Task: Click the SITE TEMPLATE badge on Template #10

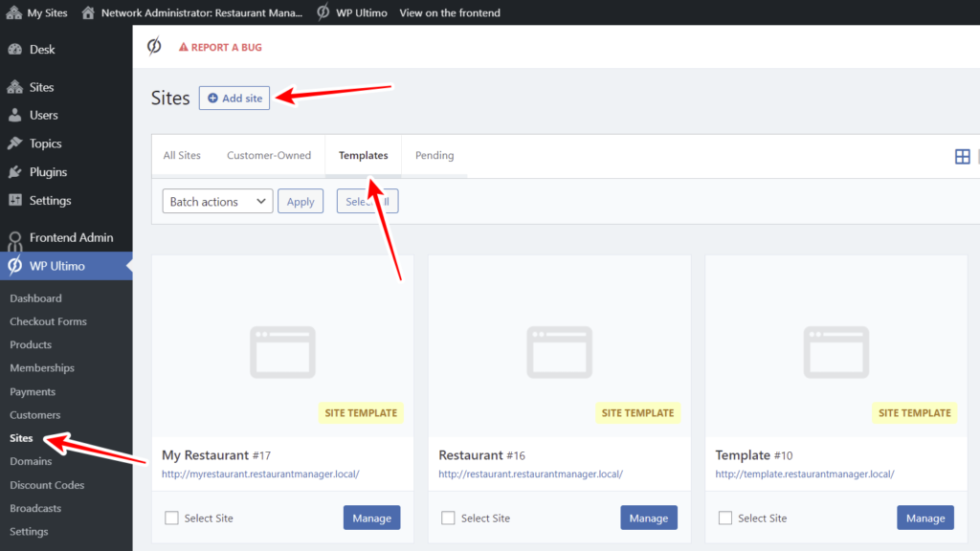Action: pos(914,412)
